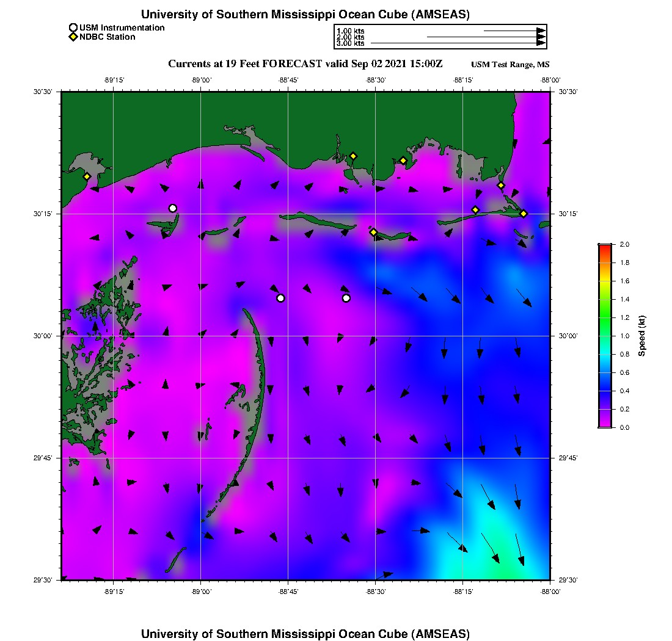Select the easternmost white USM circle marker
This screenshot has width=672, height=641.
point(346,298)
